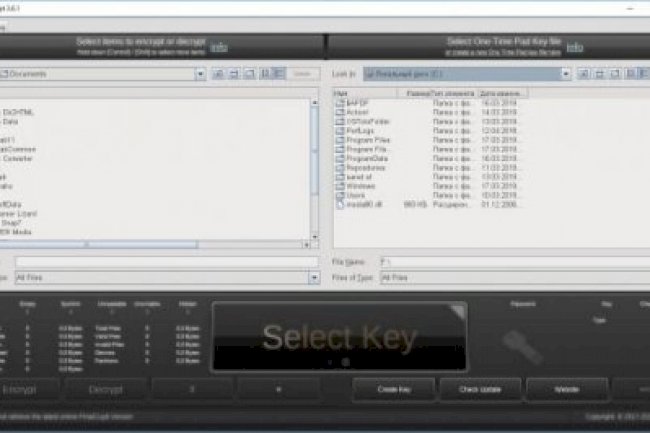Screen dimensions: 650x433
Task: Open left panel All Files type dropdown
Action: [x=318, y=277]
